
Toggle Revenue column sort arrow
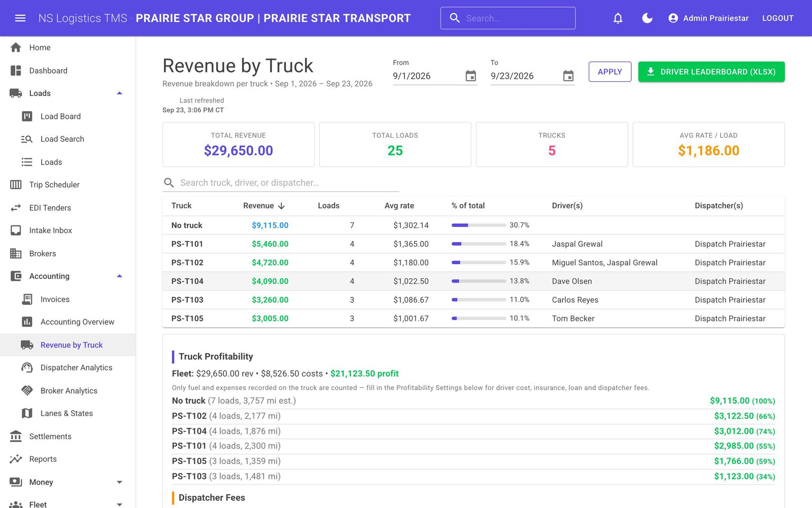(x=282, y=206)
